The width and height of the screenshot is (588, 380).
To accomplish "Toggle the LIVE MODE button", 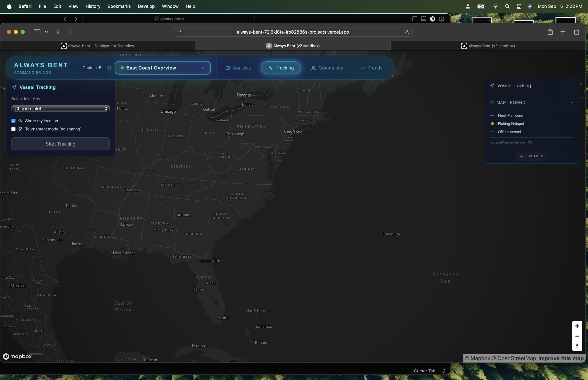I will tap(532, 156).
